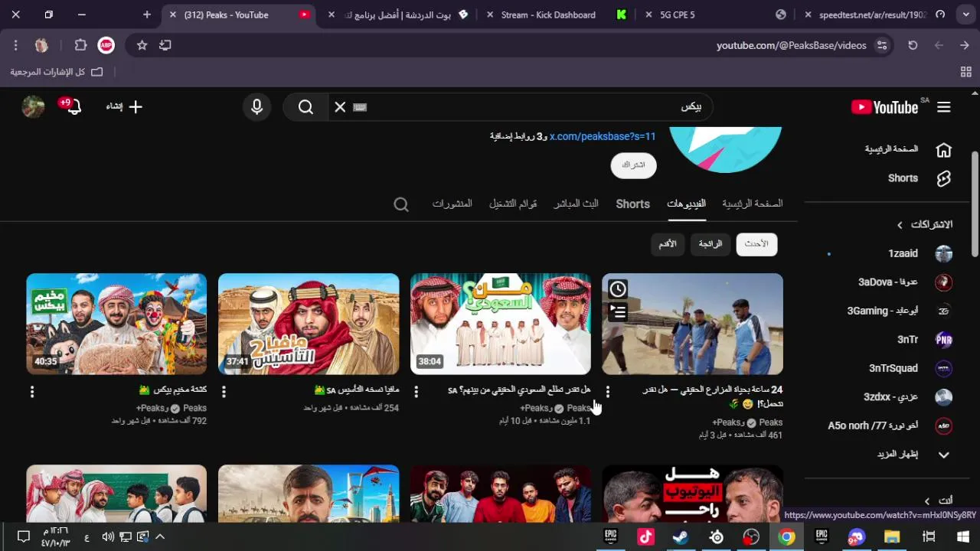
Task: Click the YouTube logo
Action: pyautogui.click(x=885, y=107)
